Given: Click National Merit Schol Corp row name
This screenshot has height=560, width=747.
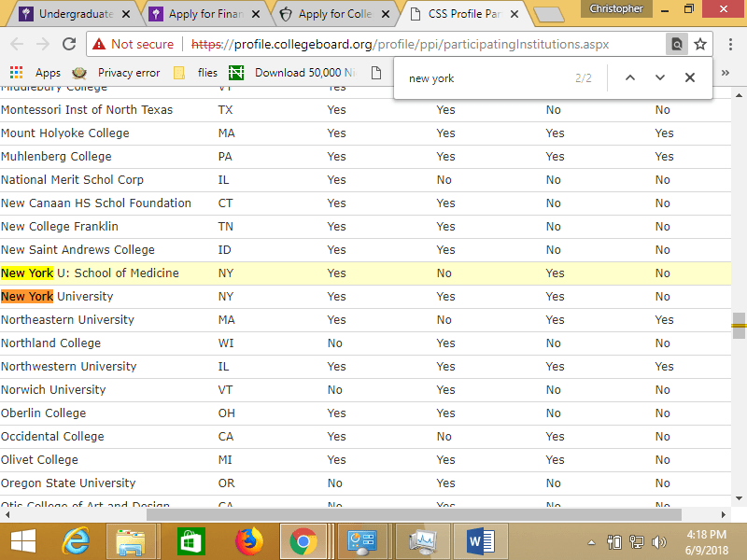Looking at the screenshot, I should pyautogui.click(x=72, y=179).
